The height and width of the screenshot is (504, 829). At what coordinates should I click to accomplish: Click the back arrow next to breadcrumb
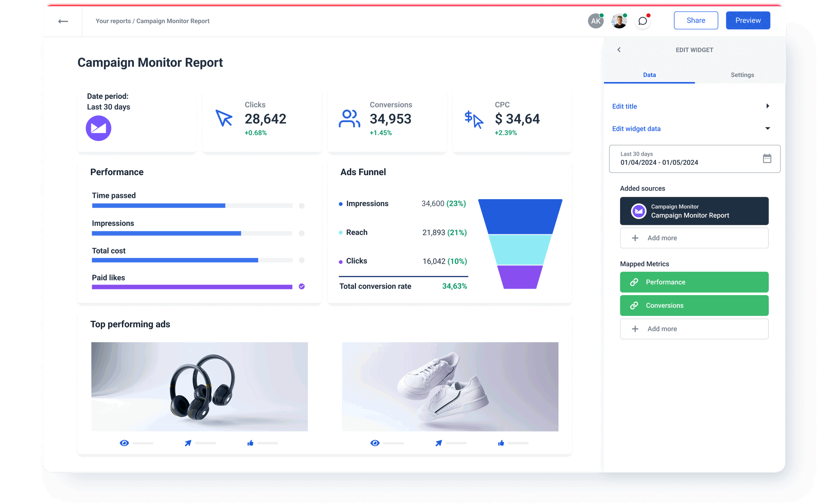(x=63, y=21)
